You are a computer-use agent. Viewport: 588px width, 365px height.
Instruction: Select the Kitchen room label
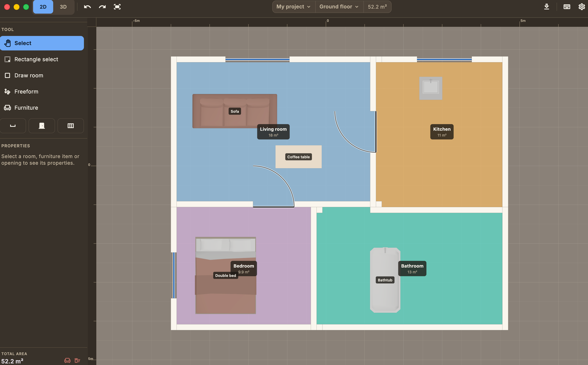click(x=442, y=132)
